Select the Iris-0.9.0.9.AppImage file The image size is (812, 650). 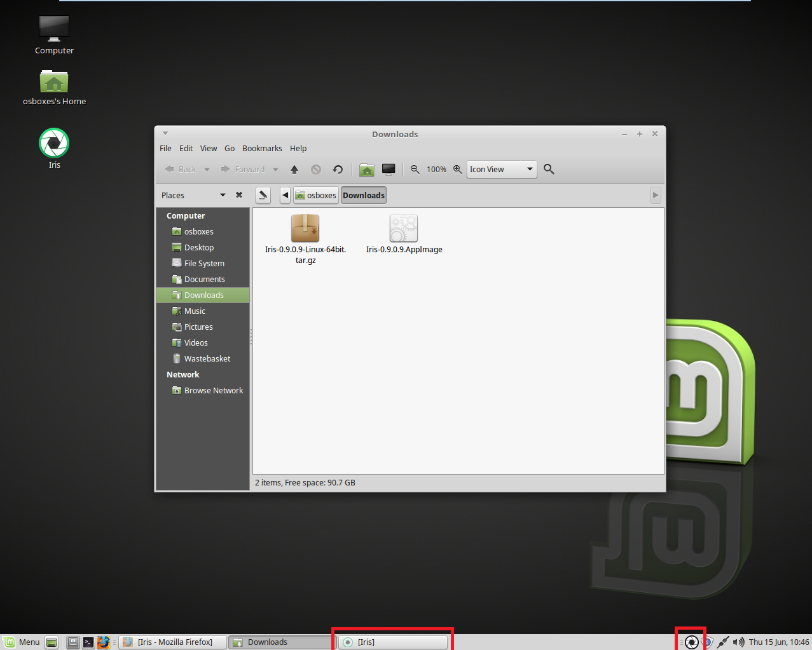404,233
